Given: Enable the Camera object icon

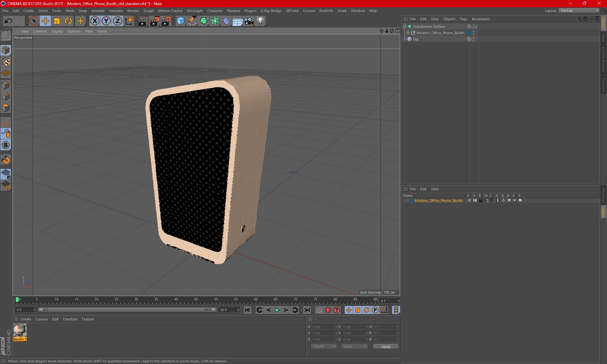Looking at the screenshot, I should click(x=249, y=21).
